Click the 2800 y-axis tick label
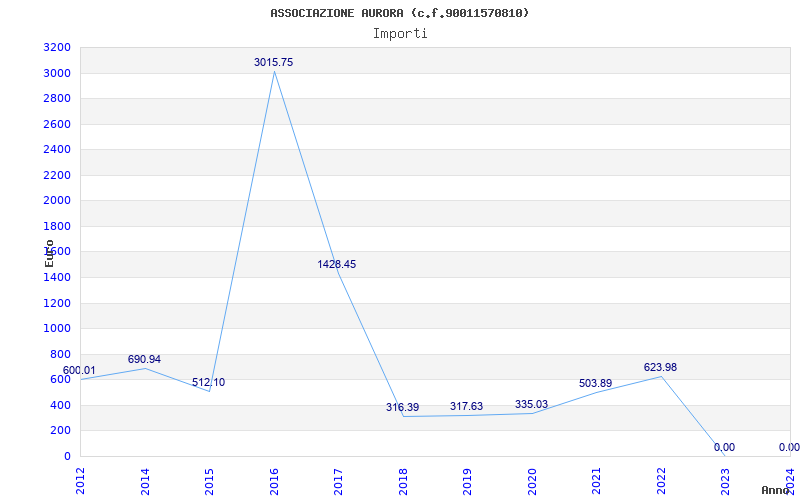Image resolution: width=800 pixels, height=500 pixels. click(57, 99)
